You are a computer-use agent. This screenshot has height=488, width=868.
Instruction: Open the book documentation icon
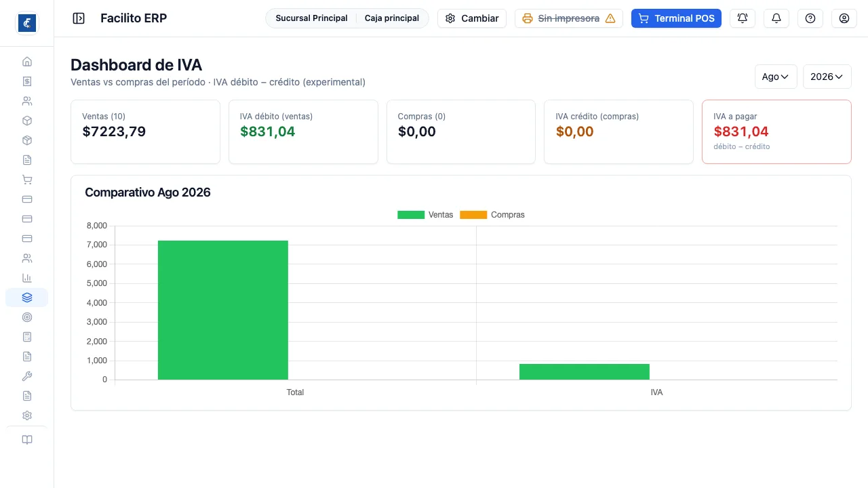pyautogui.click(x=27, y=440)
